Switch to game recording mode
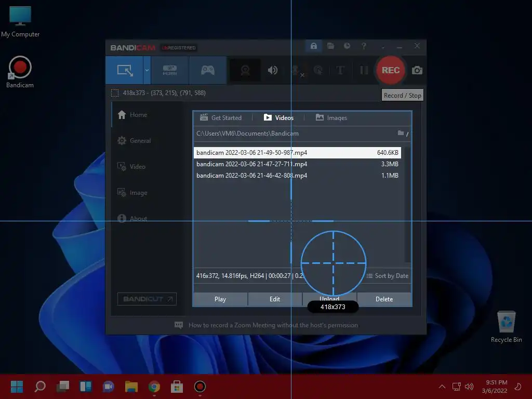 pos(208,70)
